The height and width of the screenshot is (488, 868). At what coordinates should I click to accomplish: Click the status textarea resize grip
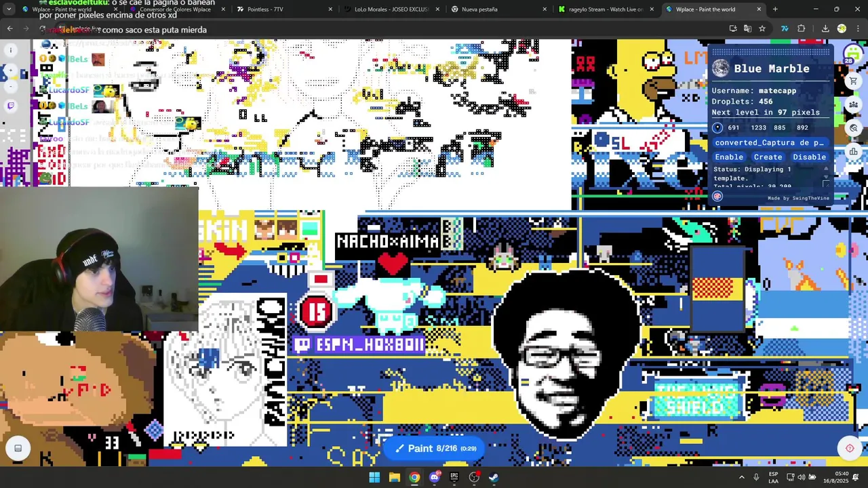point(825,184)
